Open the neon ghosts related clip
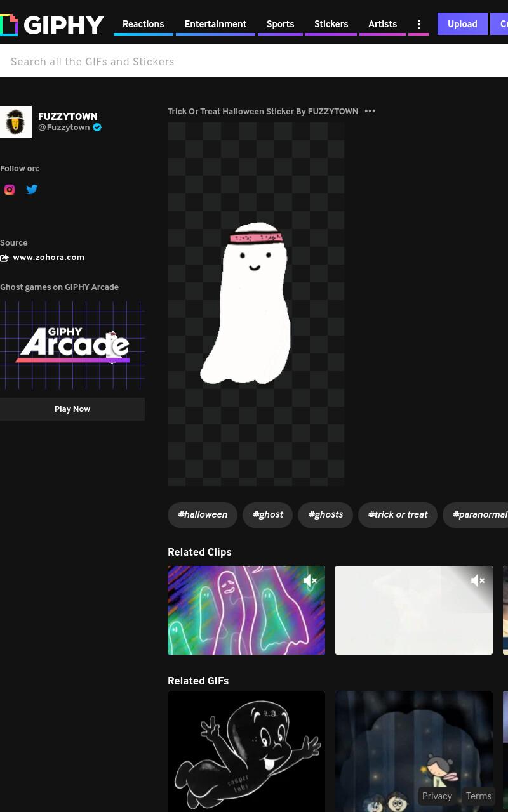 [246, 610]
